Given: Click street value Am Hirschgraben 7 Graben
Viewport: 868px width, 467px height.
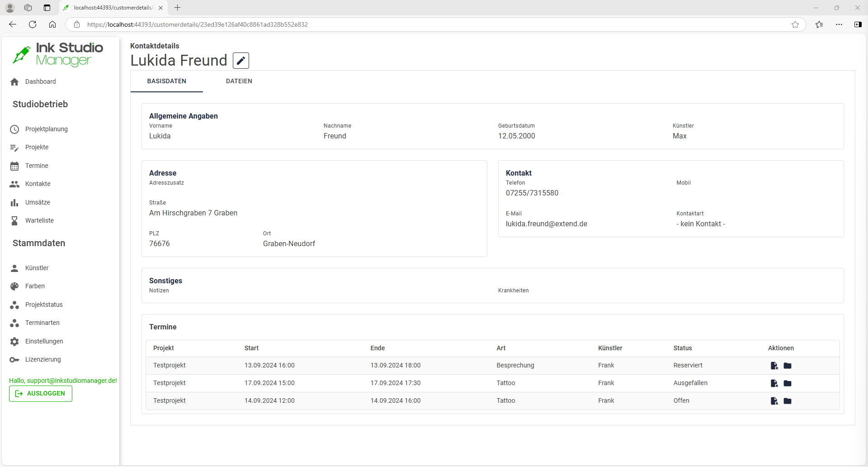Looking at the screenshot, I should 193,213.
